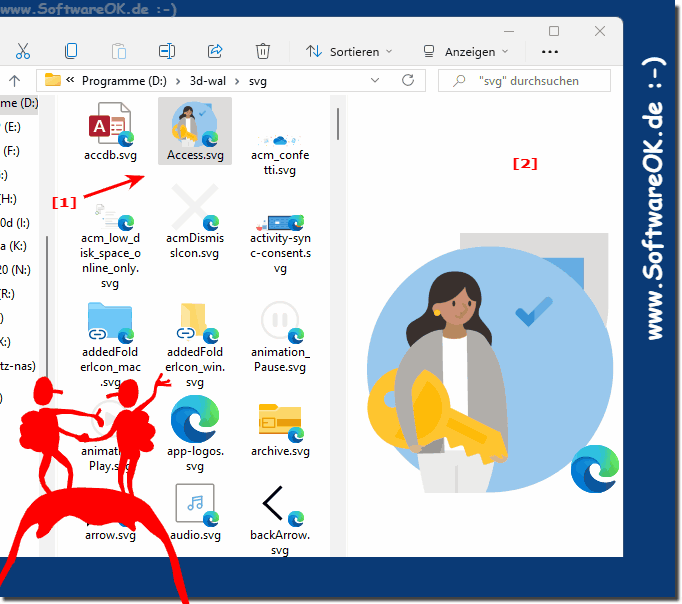Click the Cut scissors icon

(x=23, y=51)
